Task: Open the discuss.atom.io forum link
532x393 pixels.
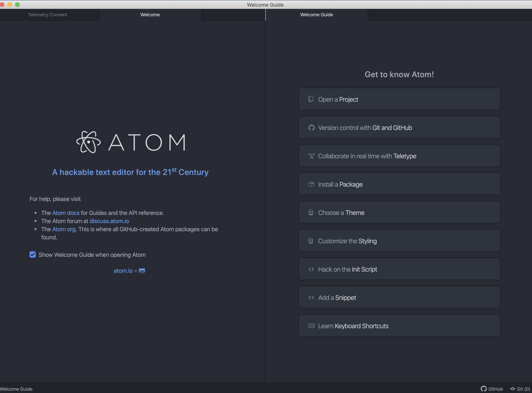Action: (109, 221)
